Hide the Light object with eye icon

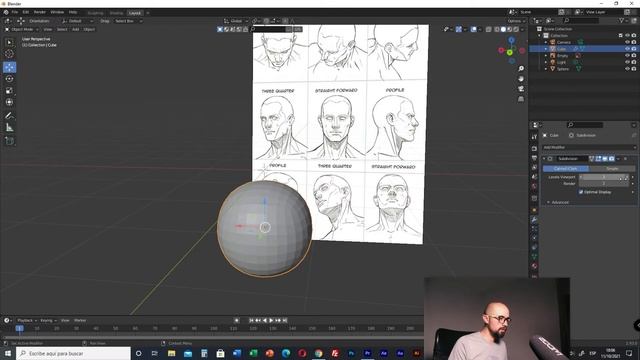tap(627, 62)
